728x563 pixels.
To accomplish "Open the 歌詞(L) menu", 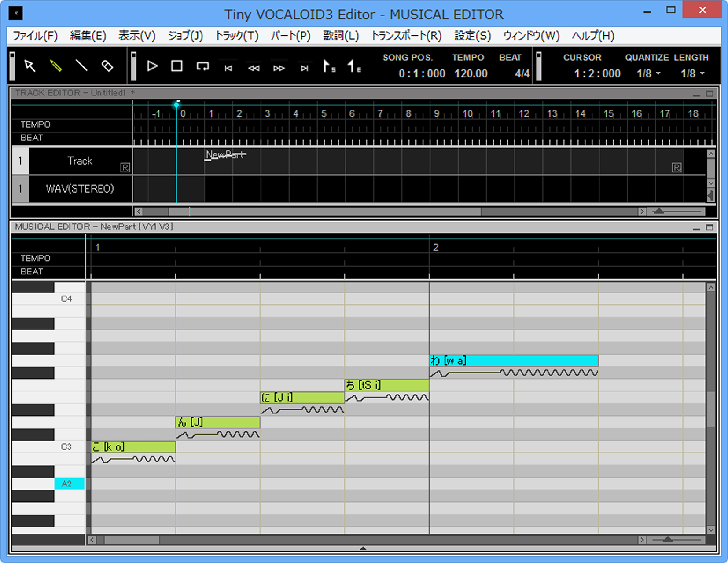I will point(341,36).
